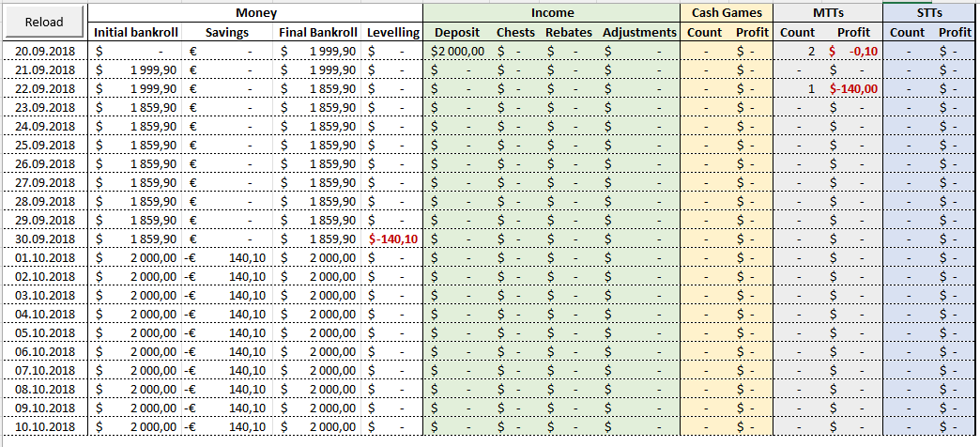This screenshot has height=447, width=980.
Task: Select the STTs group header
Action: click(929, 13)
